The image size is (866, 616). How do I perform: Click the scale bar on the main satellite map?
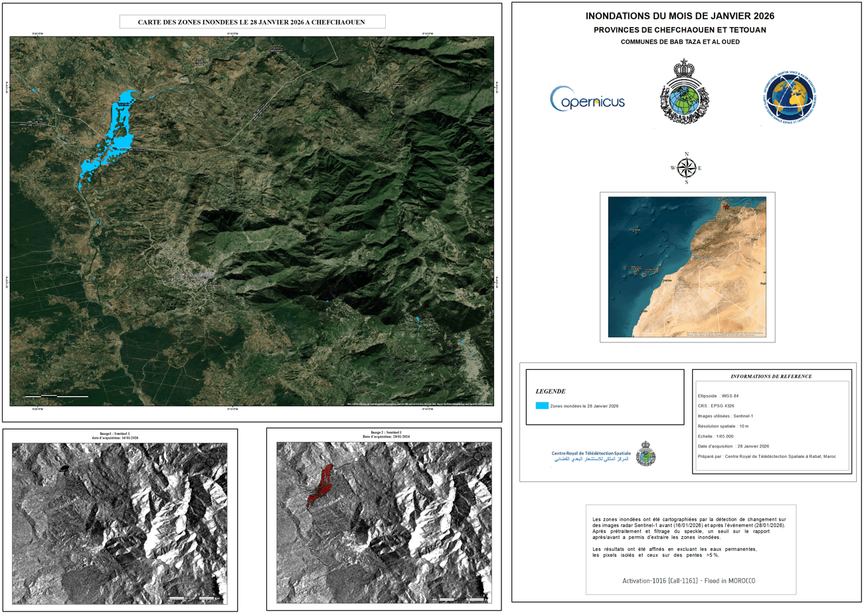tap(56, 396)
